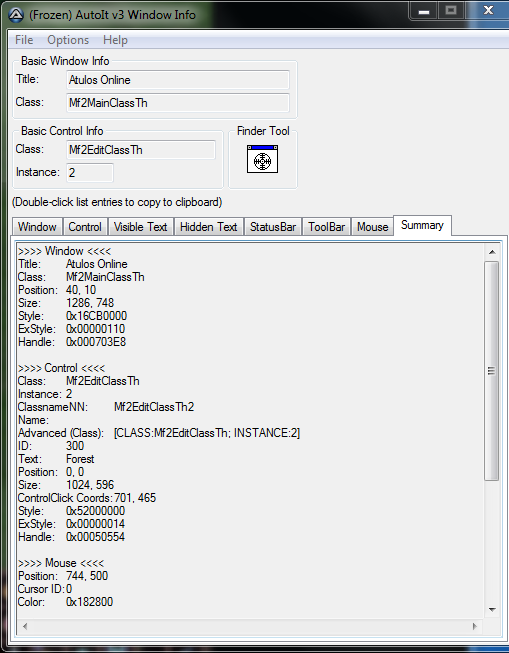Image resolution: width=509 pixels, height=653 pixels.
Task: Click the horizontal scrollbar left arrow
Action: pyautogui.click(x=25, y=626)
